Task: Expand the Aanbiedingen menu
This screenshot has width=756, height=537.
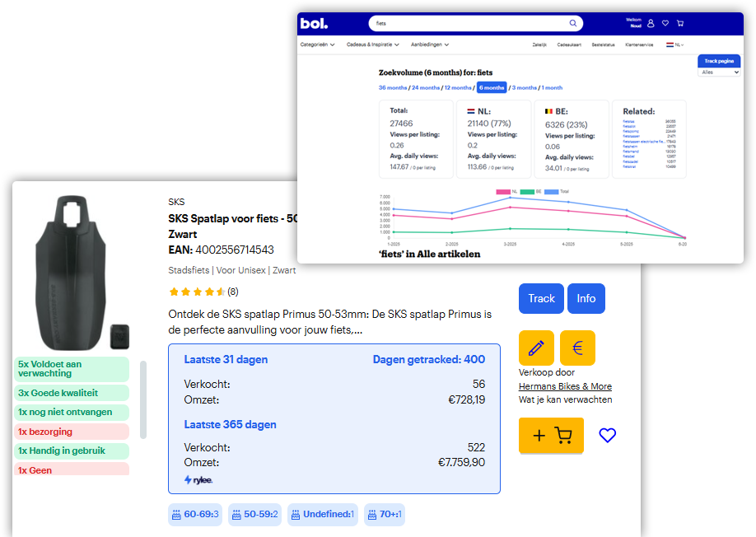Action: coord(430,44)
